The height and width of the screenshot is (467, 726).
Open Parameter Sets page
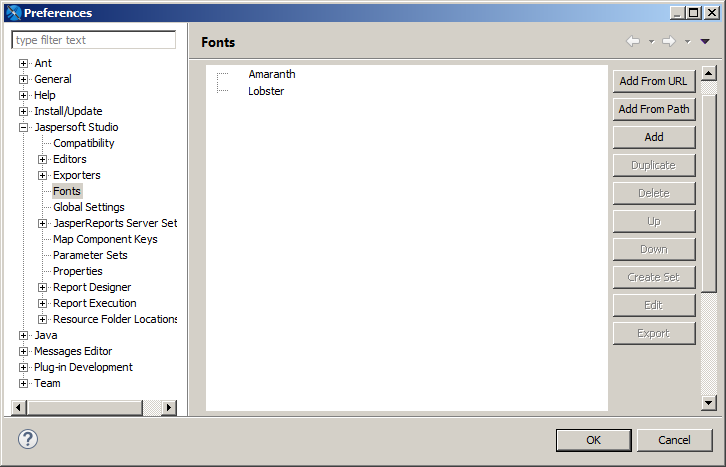(x=90, y=255)
